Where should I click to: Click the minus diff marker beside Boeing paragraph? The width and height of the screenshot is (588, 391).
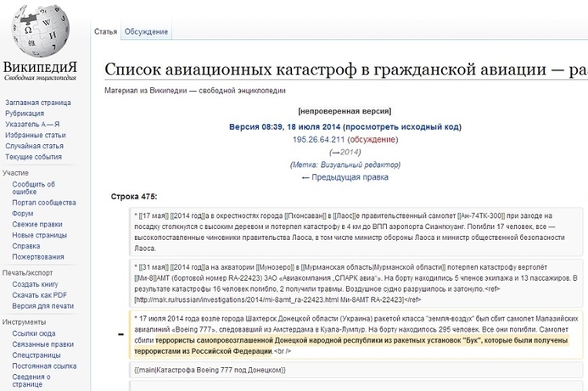[120, 334]
